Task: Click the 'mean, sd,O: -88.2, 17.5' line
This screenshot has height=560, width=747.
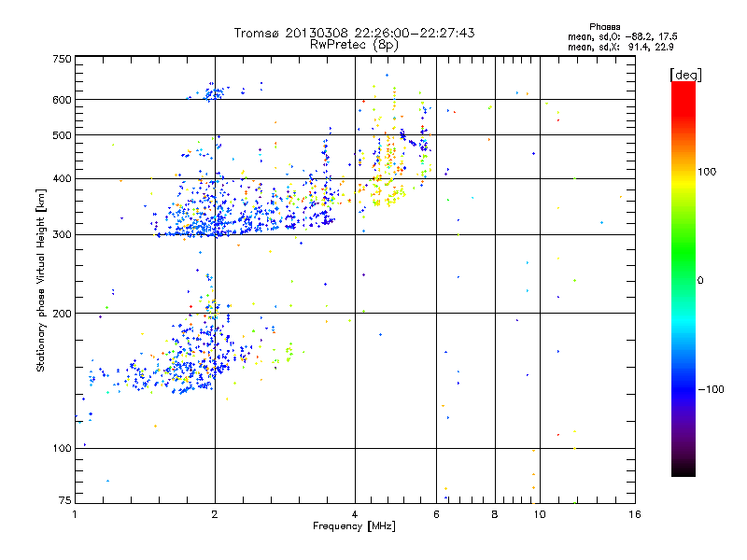Action: coord(623,36)
